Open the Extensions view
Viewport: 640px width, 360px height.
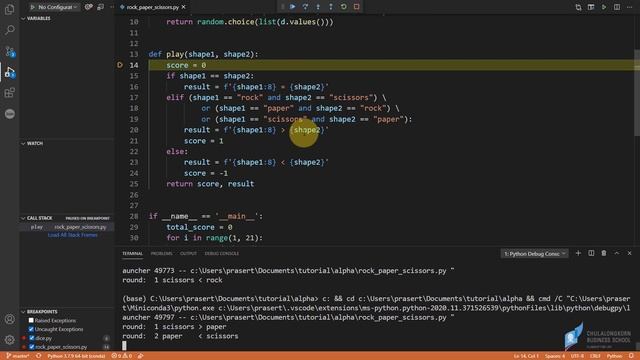coord(9,93)
